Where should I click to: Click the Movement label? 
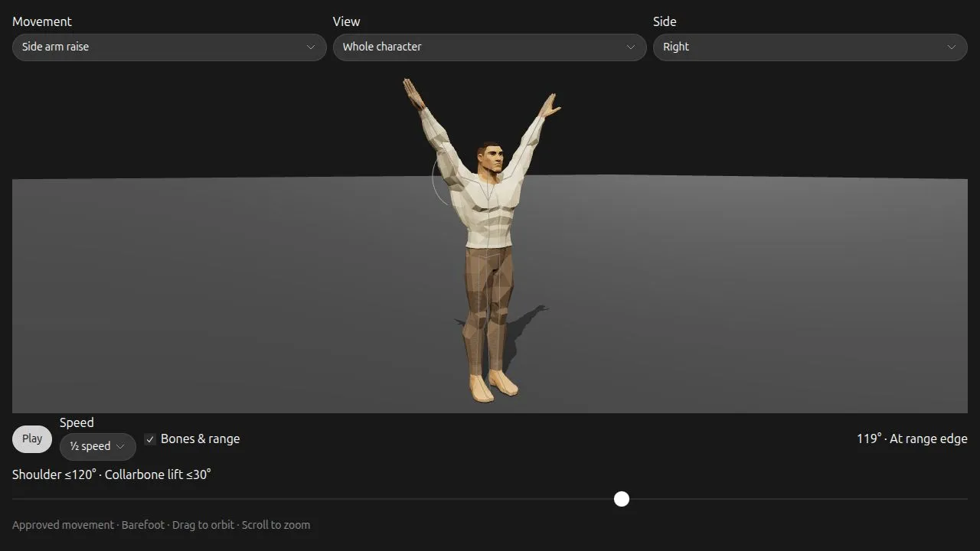[42, 21]
